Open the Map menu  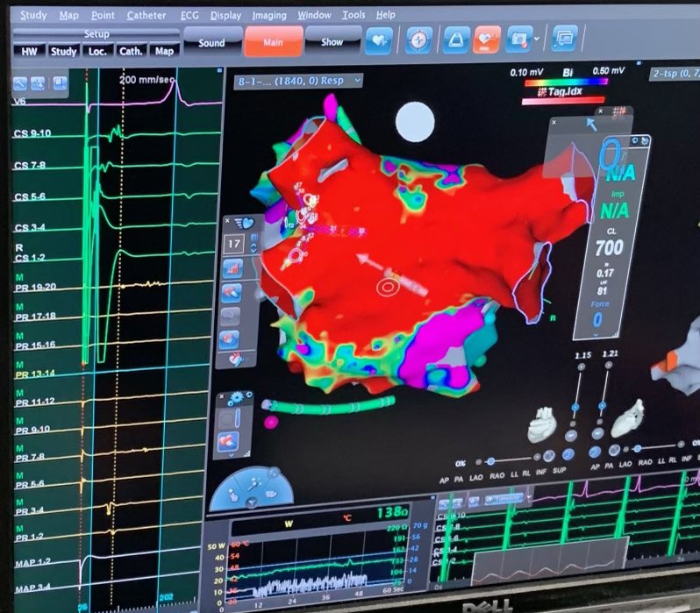click(x=69, y=15)
